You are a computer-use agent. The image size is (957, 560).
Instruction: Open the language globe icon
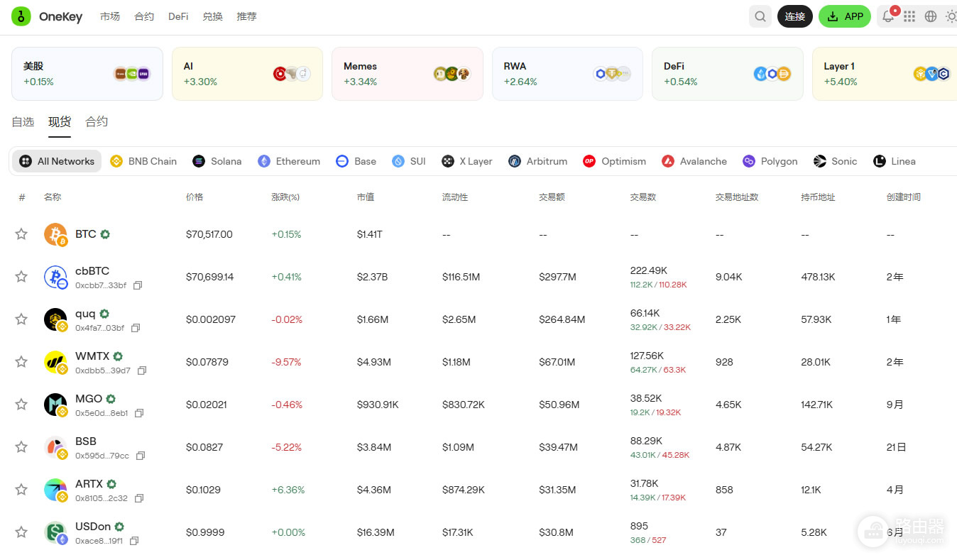[931, 16]
